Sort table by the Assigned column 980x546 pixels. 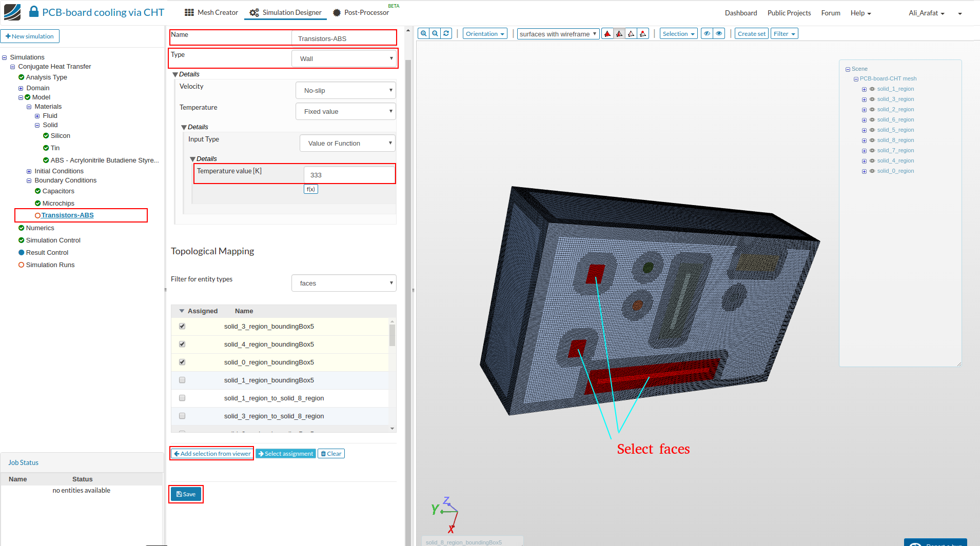[x=203, y=311]
